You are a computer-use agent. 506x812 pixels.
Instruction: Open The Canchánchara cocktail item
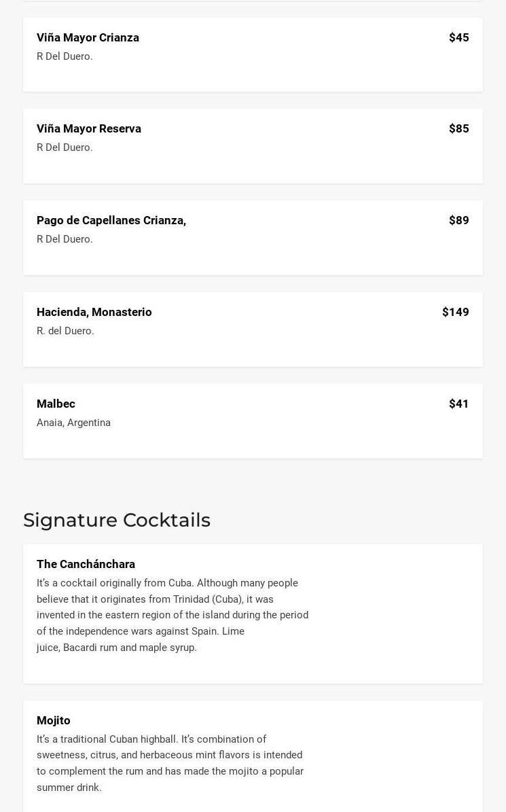[86, 565]
